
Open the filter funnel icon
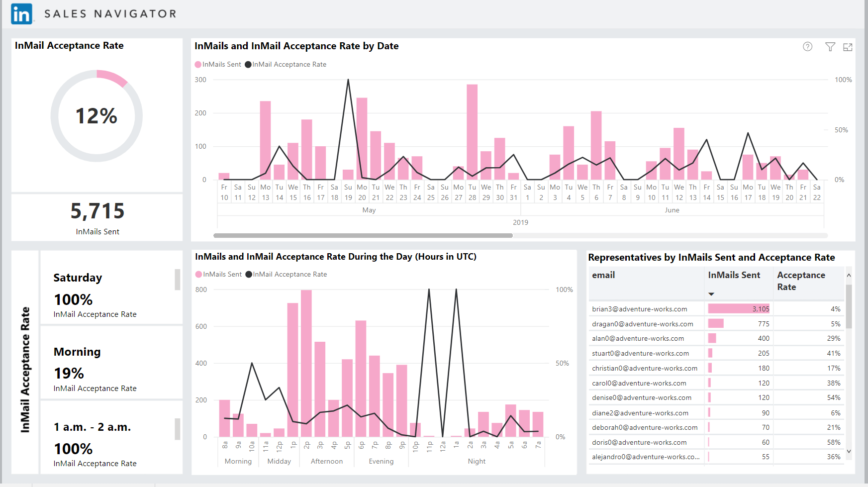coord(830,47)
